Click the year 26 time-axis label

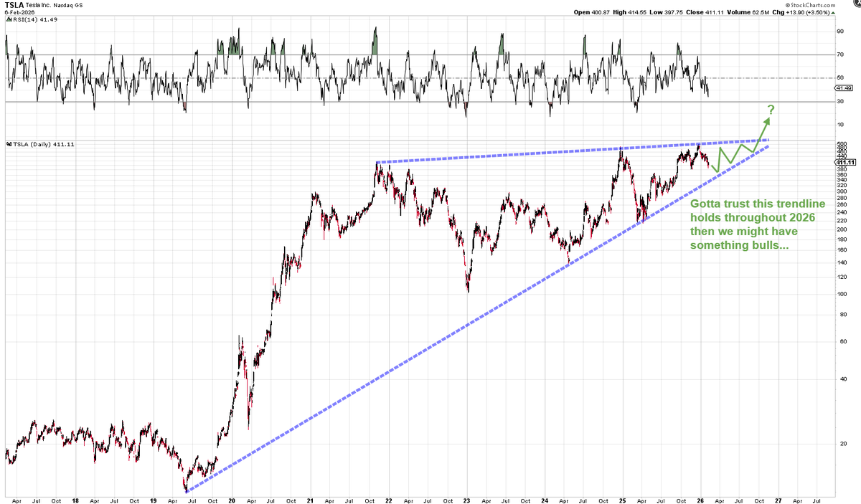pyautogui.click(x=701, y=500)
